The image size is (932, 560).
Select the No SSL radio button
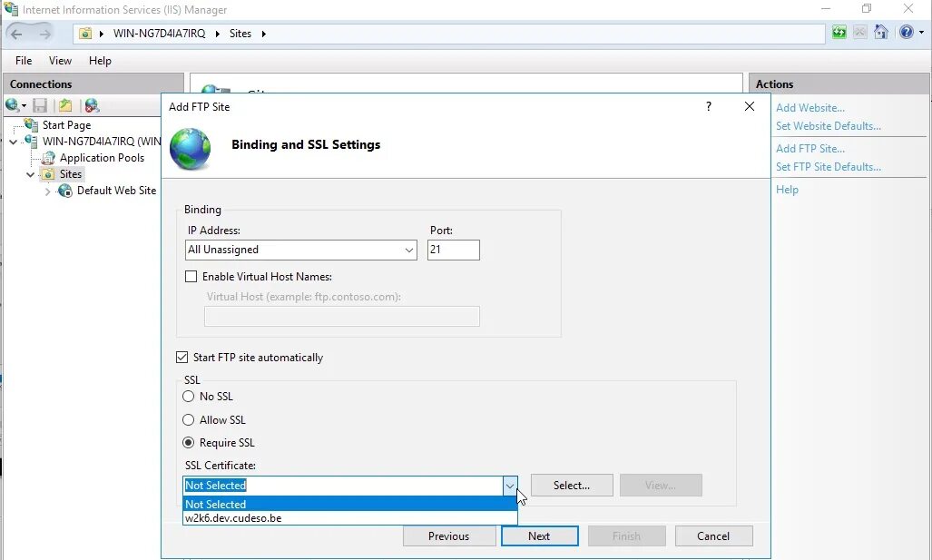tap(189, 396)
